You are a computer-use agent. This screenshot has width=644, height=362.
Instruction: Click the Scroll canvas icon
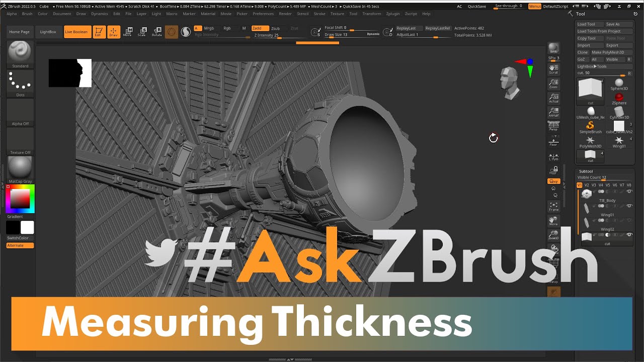click(x=553, y=69)
